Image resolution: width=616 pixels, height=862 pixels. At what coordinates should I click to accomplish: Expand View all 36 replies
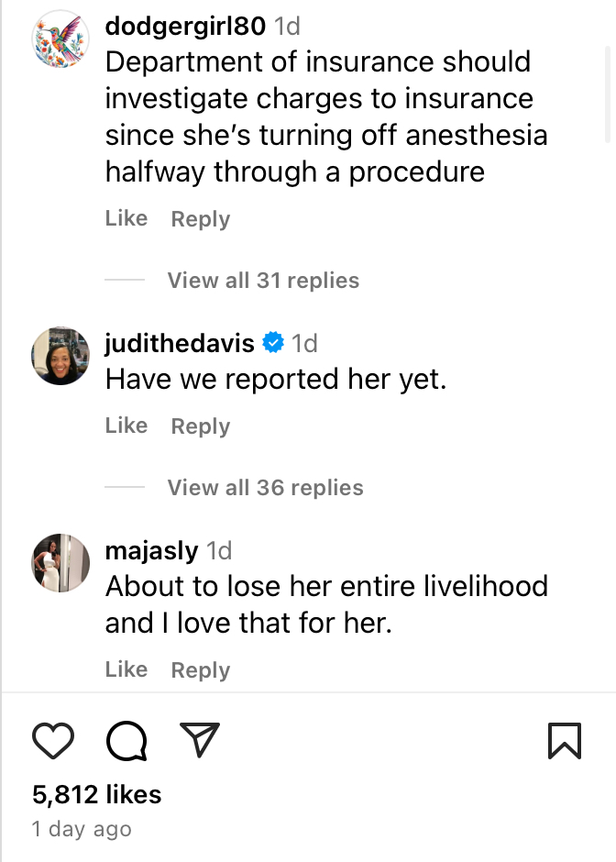click(265, 488)
